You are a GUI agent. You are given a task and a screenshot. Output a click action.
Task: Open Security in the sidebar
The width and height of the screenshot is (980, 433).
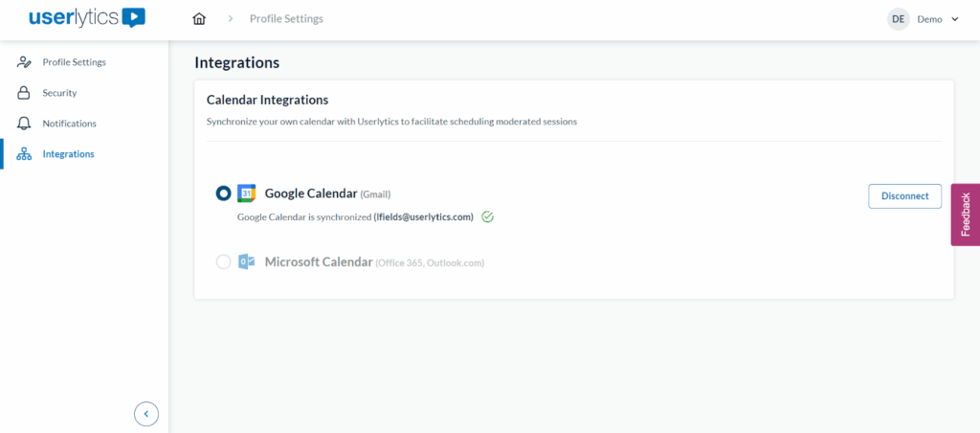[59, 93]
